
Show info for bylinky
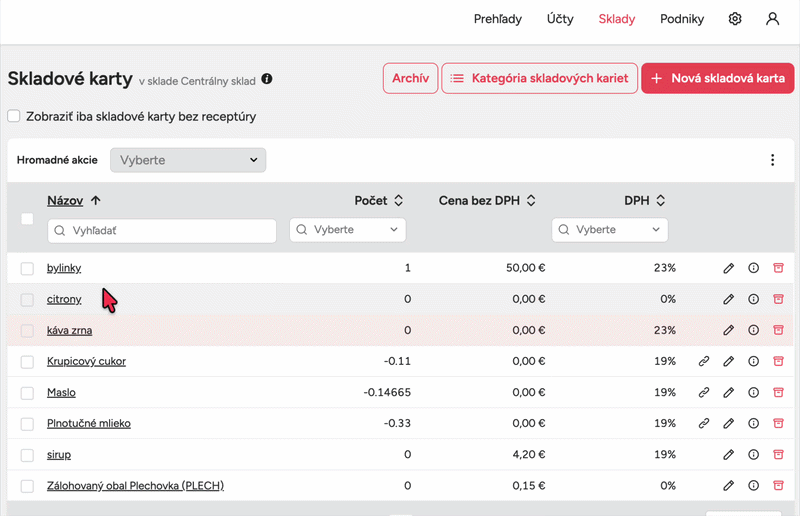pyautogui.click(x=754, y=268)
